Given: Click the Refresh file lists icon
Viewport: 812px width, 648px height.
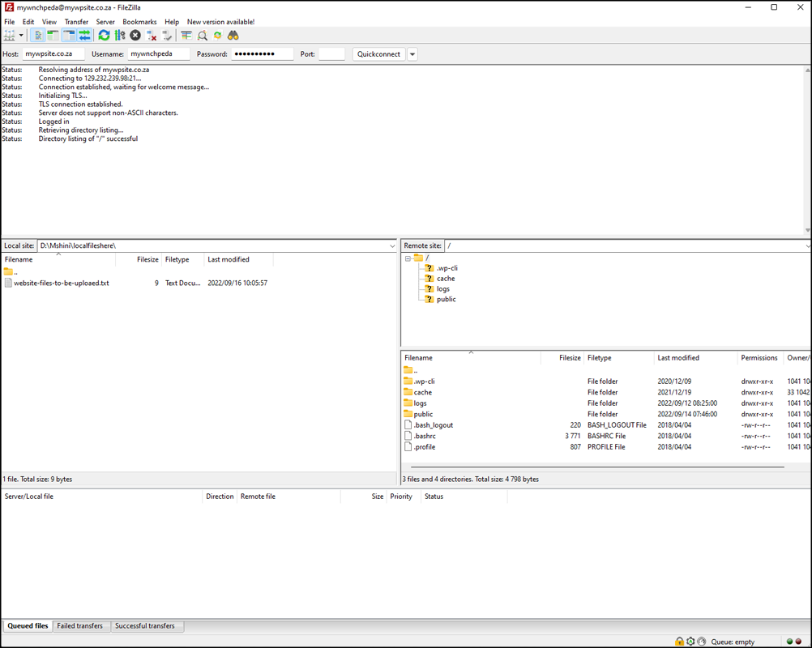Looking at the screenshot, I should (x=104, y=36).
